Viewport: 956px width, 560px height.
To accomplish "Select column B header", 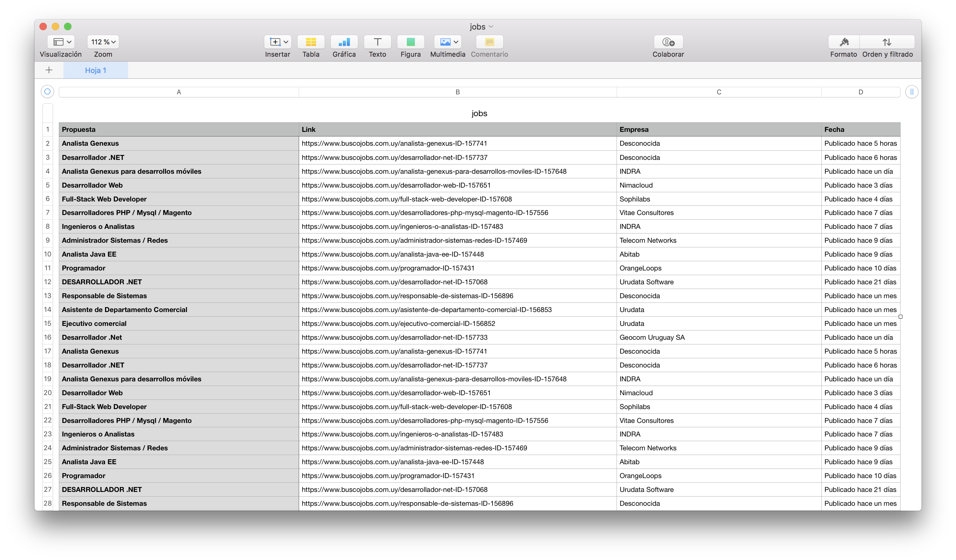I will pos(457,92).
